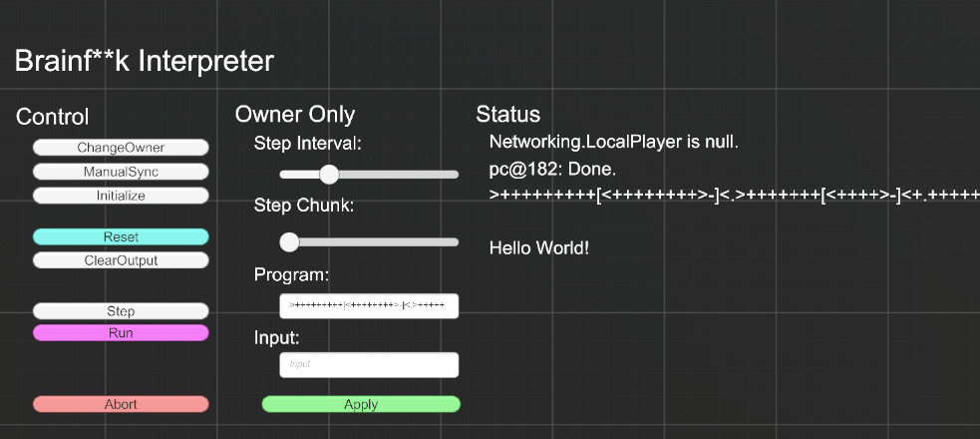
Task: Focus the empty Input text field
Action: pos(369,364)
